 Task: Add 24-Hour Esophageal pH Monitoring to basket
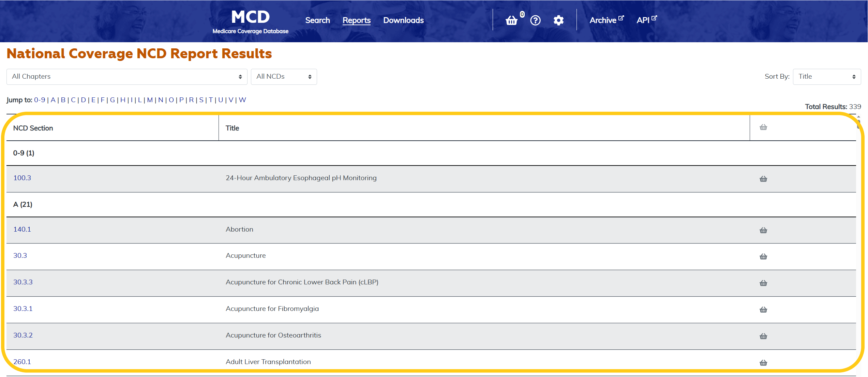tap(763, 179)
